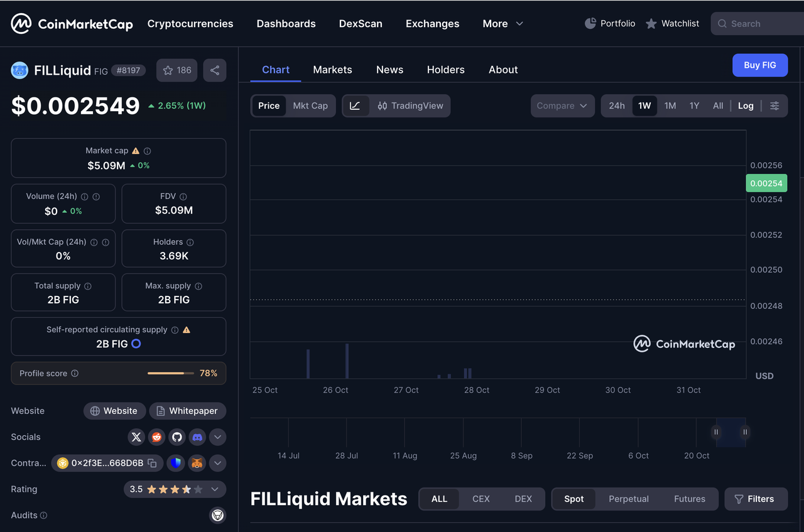Click the Total supply info icon
This screenshot has height=532, width=804.
[88, 286]
